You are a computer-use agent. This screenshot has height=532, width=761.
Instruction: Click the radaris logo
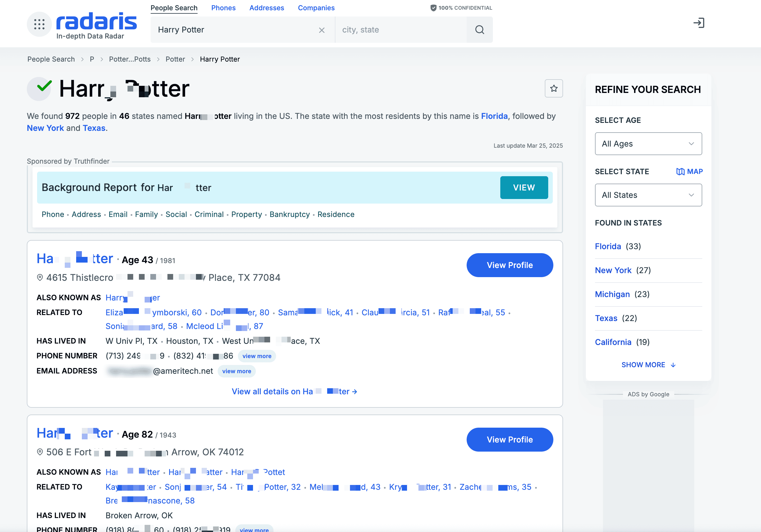pos(96,22)
